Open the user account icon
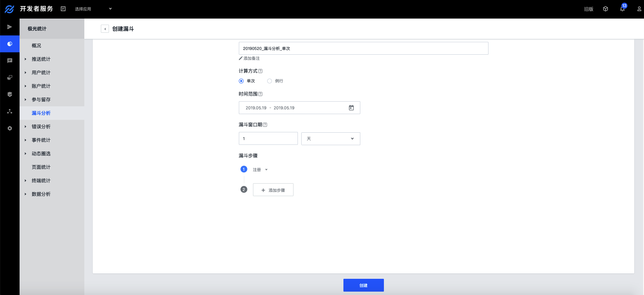The image size is (644, 295). click(x=639, y=9)
